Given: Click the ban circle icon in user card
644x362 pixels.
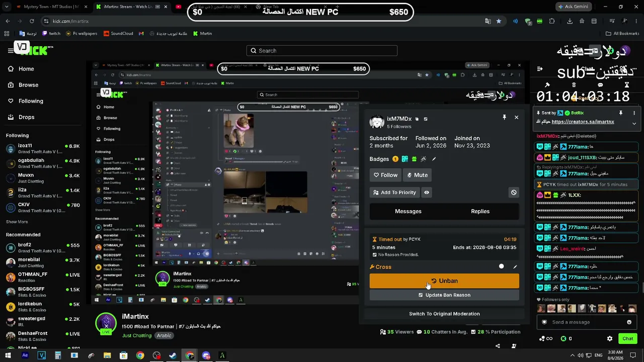Looking at the screenshot, I should coord(514,193).
